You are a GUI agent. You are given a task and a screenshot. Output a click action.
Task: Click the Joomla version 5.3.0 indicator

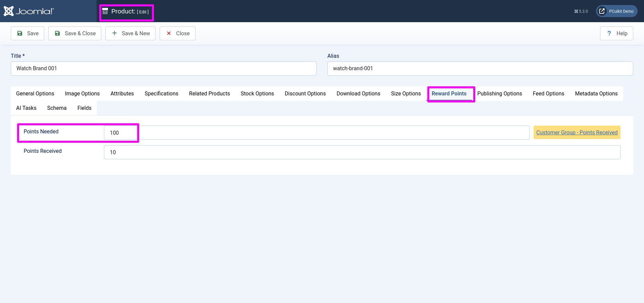tap(581, 11)
